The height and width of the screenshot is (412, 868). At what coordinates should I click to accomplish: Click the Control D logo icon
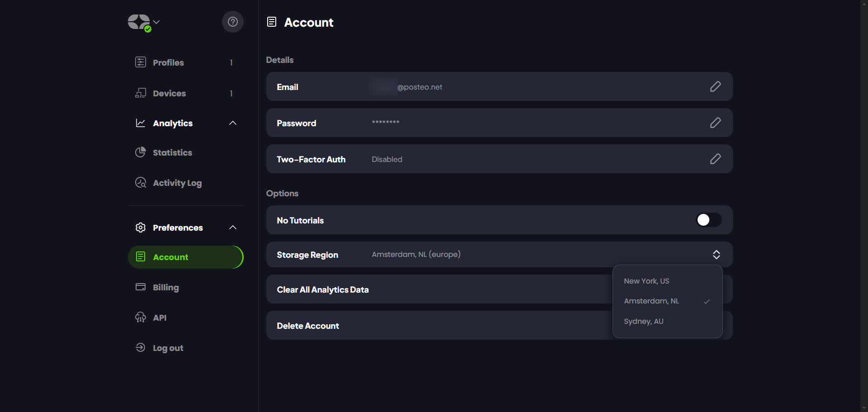[139, 22]
